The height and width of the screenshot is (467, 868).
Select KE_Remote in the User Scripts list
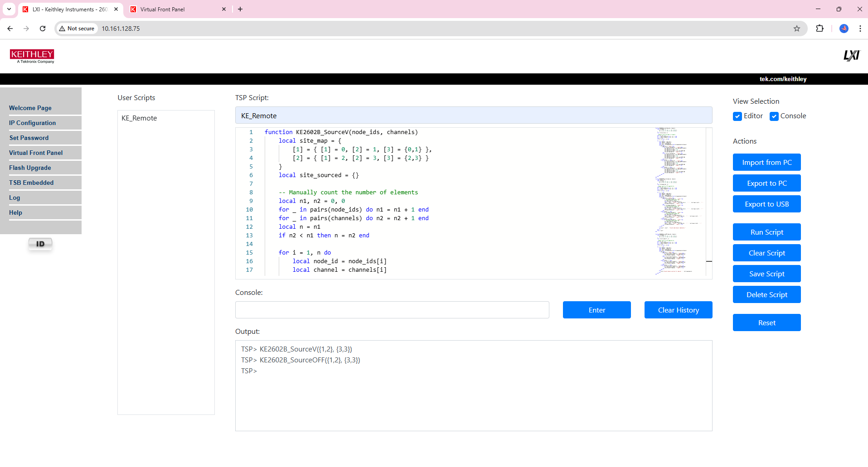[x=139, y=118]
